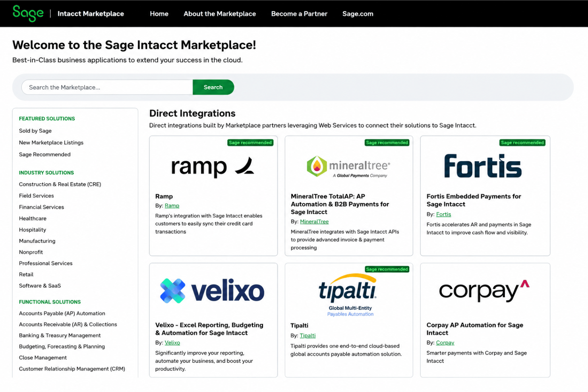
Task: Click the Fortis vendor link
Action: click(443, 214)
